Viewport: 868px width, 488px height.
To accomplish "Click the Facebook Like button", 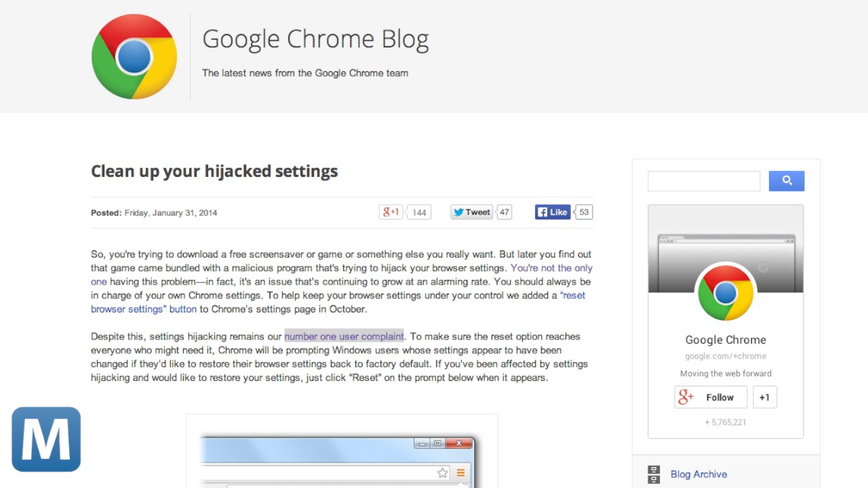I will 553,212.
